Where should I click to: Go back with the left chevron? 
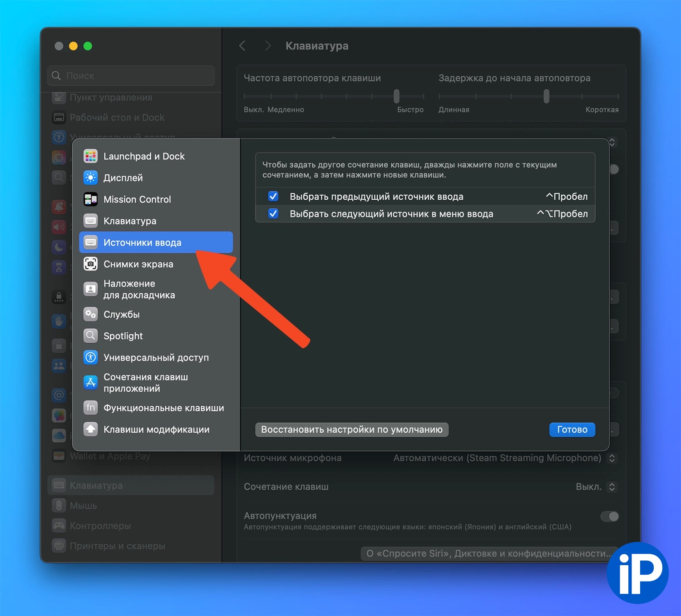point(242,46)
